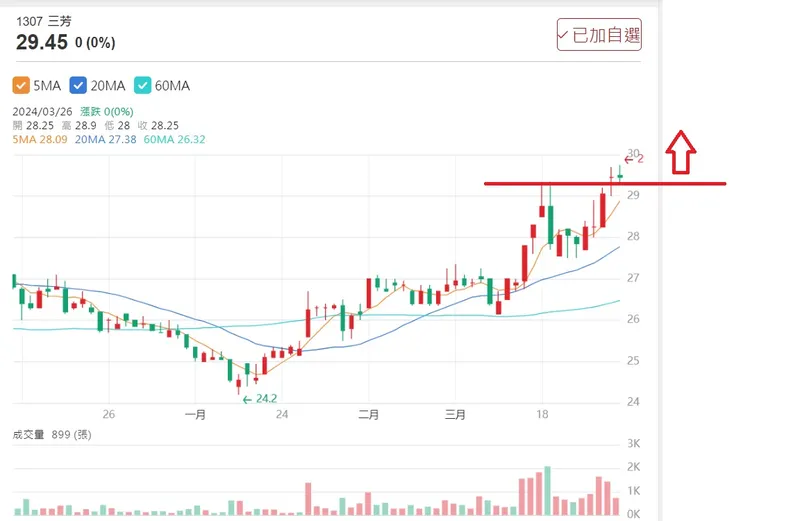Toggle the 20MA moving average checkbox
The height and width of the screenshot is (521, 800).
point(76,86)
